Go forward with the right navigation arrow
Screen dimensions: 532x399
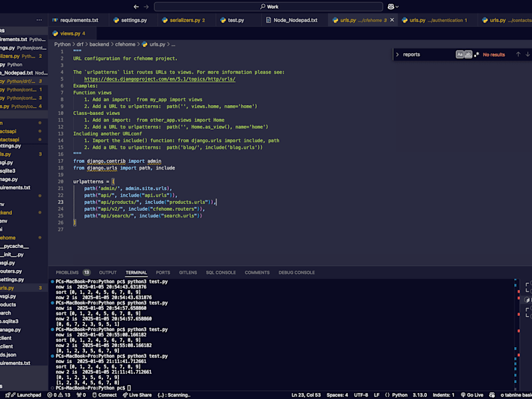click(x=146, y=7)
